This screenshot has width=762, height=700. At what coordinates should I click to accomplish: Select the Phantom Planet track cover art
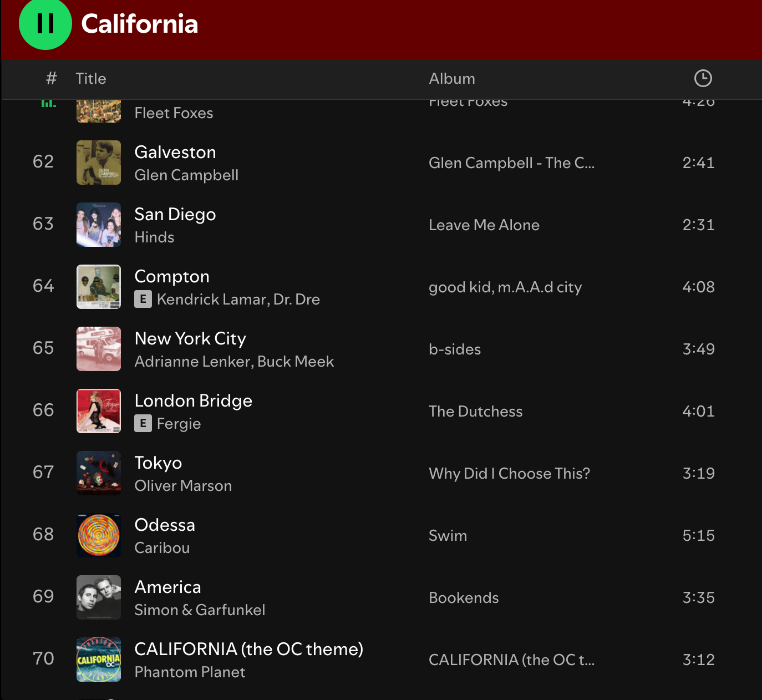[99, 660]
